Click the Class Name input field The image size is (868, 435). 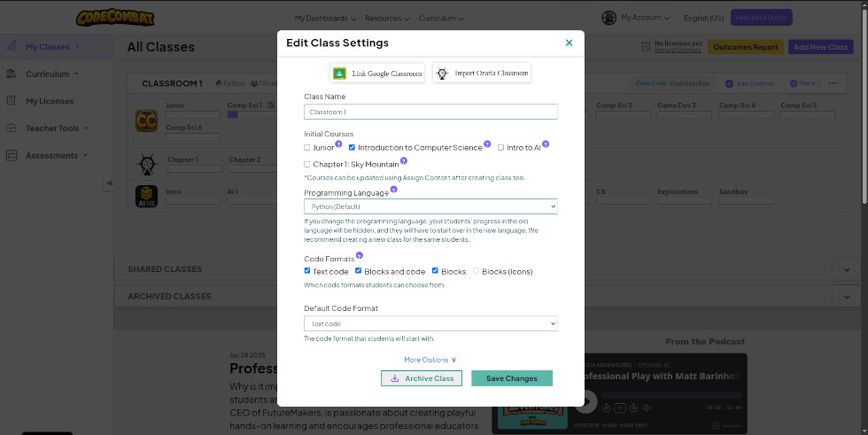click(430, 112)
